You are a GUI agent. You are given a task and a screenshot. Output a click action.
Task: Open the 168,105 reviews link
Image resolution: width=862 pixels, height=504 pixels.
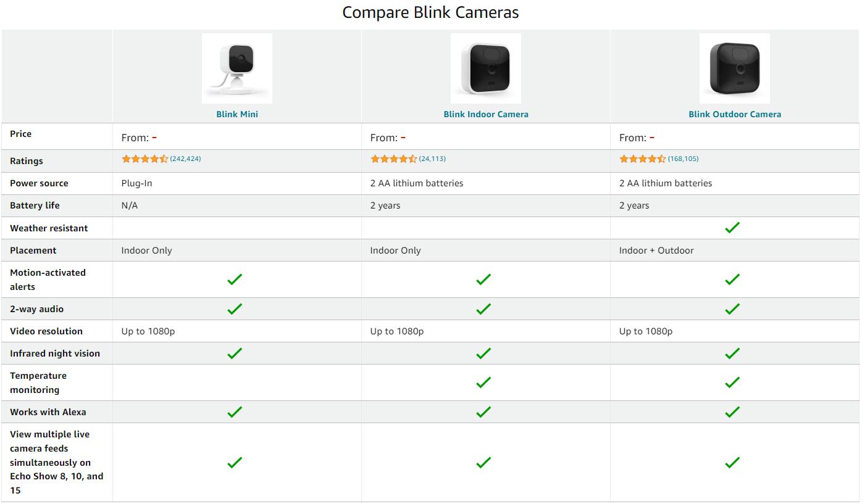tap(683, 159)
